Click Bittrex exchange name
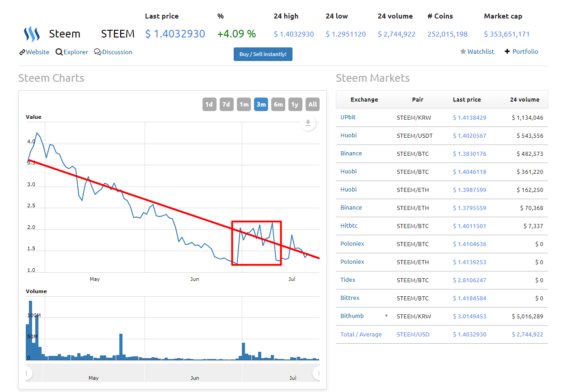 (x=350, y=298)
